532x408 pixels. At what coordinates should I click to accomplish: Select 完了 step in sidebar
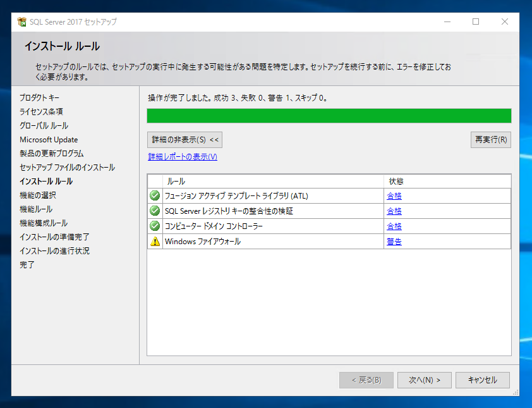(x=27, y=264)
